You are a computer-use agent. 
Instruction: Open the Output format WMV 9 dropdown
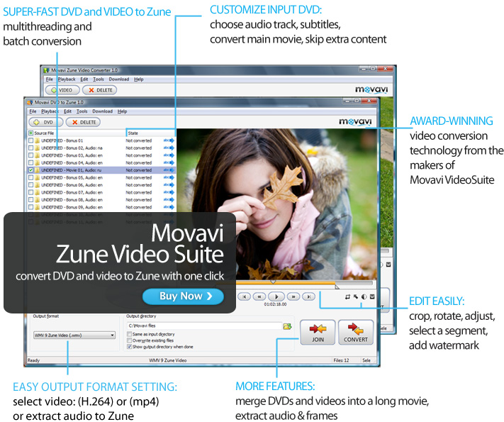pos(74,335)
